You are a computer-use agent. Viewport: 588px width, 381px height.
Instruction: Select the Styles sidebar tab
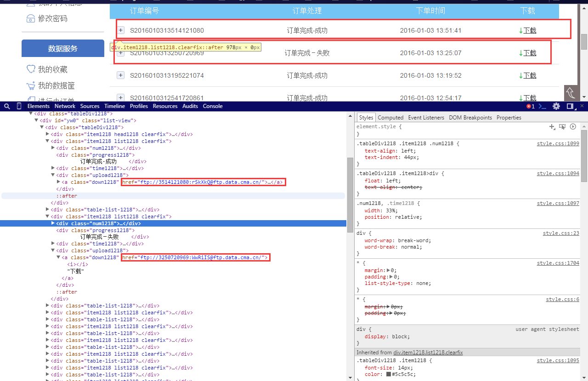pyautogui.click(x=366, y=118)
